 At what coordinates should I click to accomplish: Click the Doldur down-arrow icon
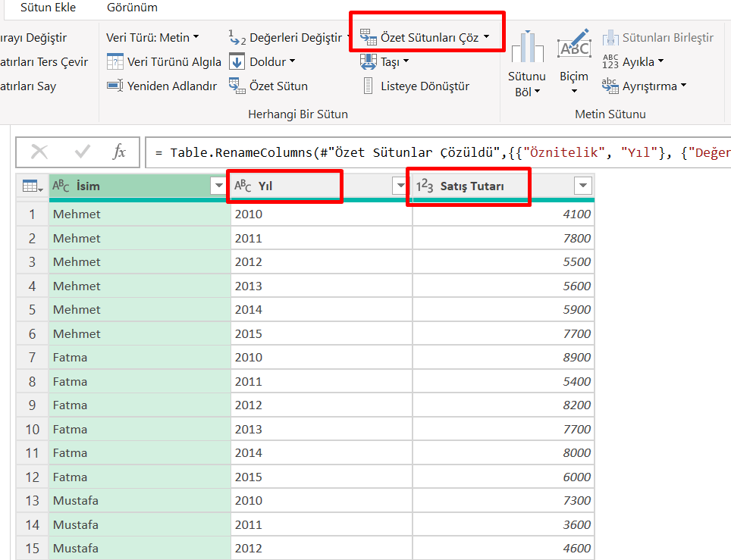point(237,61)
